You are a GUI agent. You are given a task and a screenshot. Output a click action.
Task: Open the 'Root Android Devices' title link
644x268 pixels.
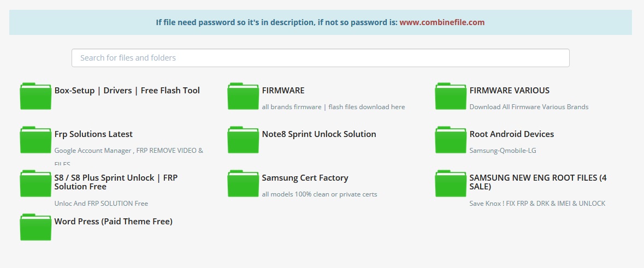pyautogui.click(x=511, y=134)
